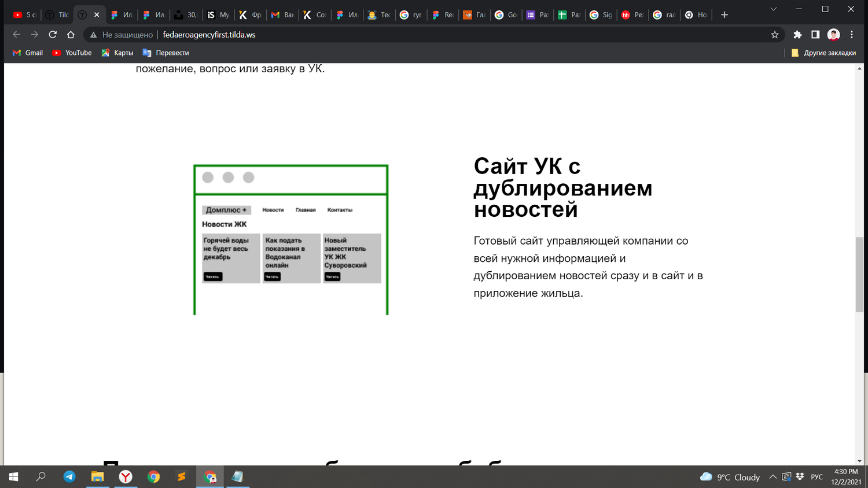Image resolution: width=868 pixels, height=488 pixels.
Task: Open the YouTube bookmark
Action: click(72, 53)
